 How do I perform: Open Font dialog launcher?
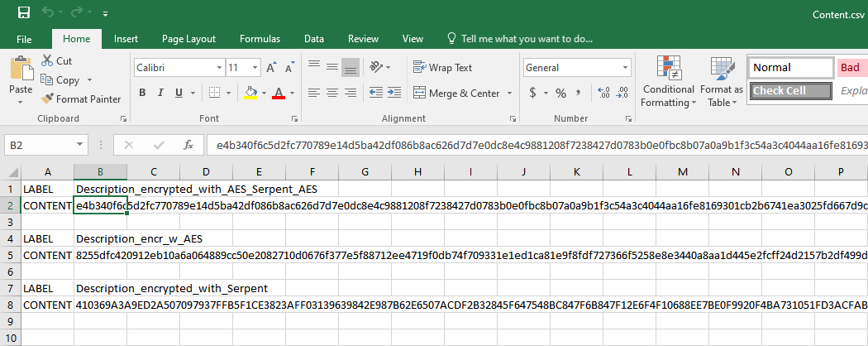coord(294,118)
